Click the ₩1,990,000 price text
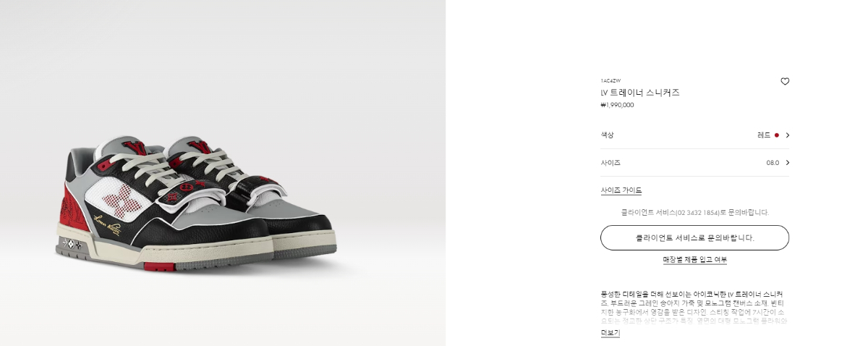868x346 pixels. click(617, 105)
